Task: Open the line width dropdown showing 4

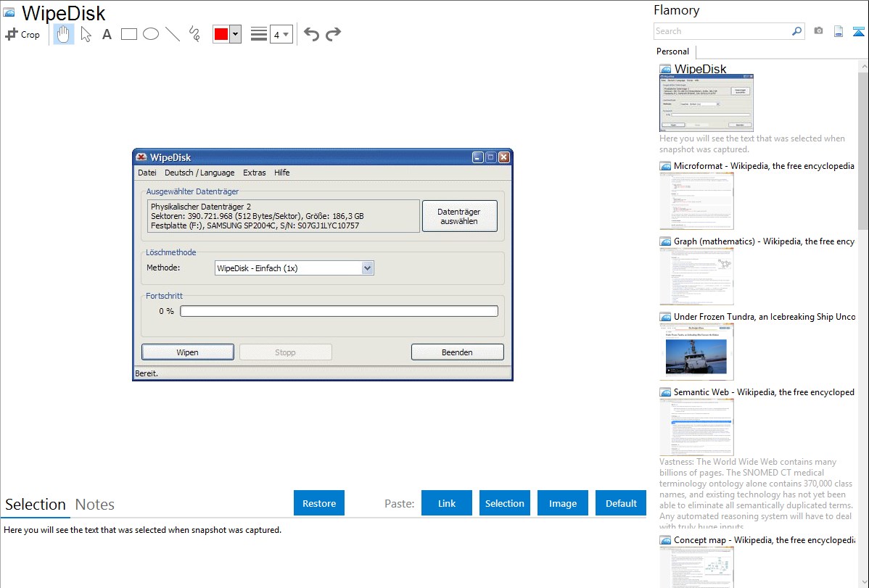Action: pos(281,34)
